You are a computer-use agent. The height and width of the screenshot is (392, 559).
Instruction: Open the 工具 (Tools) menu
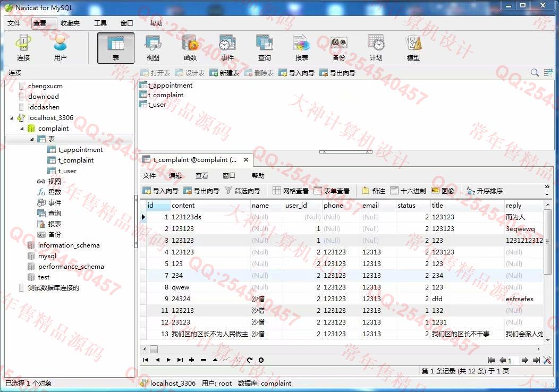pyautogui.click(x=100, y=23)
